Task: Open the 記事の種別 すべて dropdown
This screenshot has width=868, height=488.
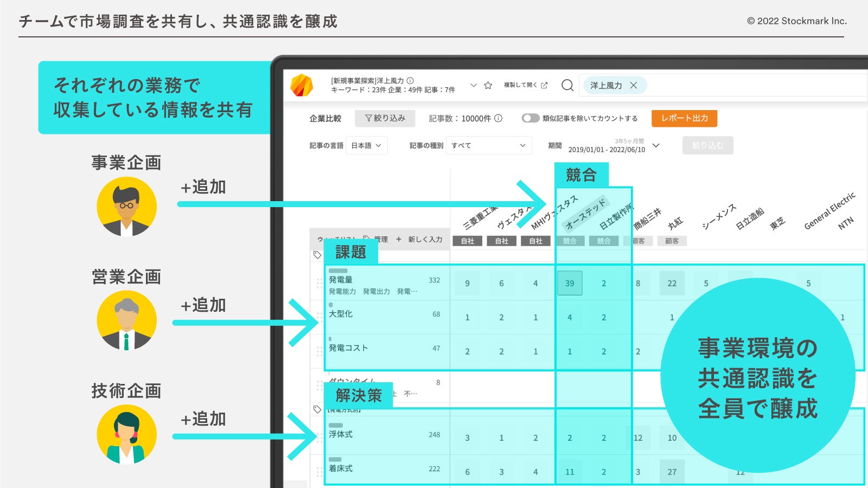Action: [x=489, y=145]
